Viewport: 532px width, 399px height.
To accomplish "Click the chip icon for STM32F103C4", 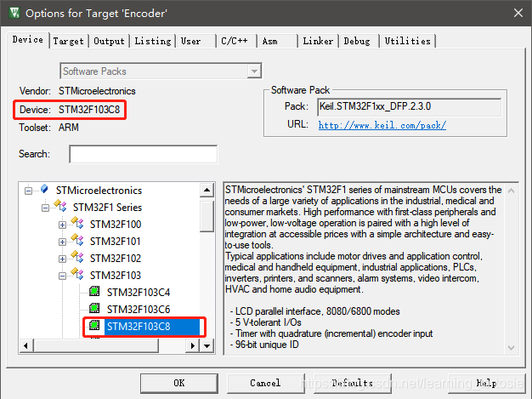I will (94, 291).
